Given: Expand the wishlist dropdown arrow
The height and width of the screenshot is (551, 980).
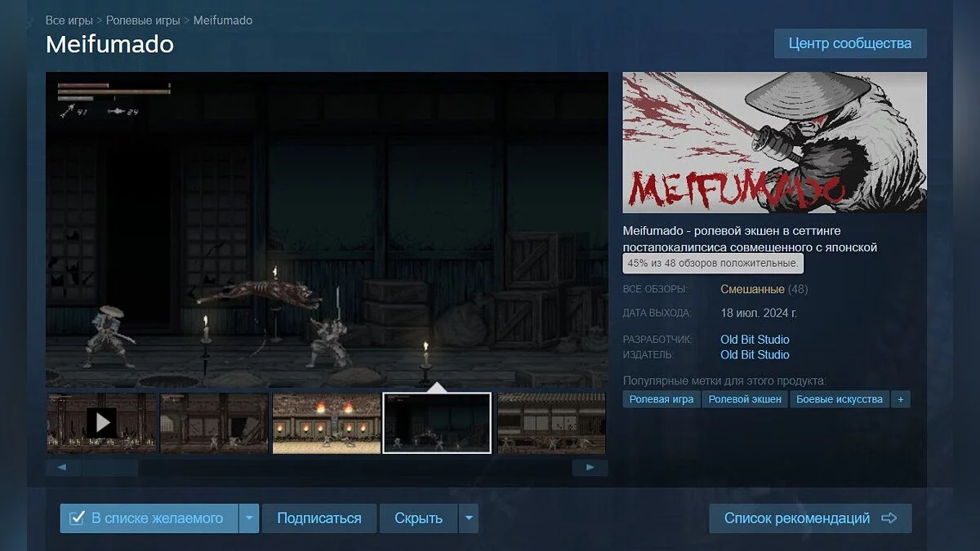Looking at the screenshot, I should pos(249,518).
